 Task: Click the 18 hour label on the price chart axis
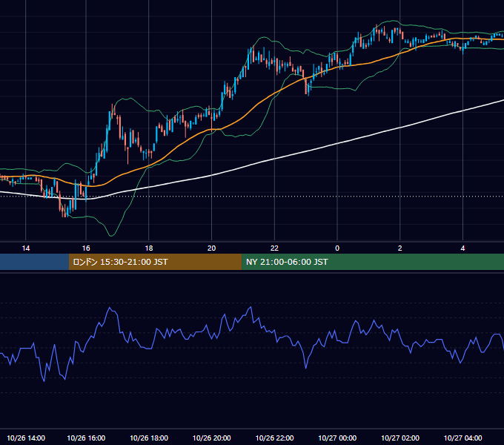[149, 248]
